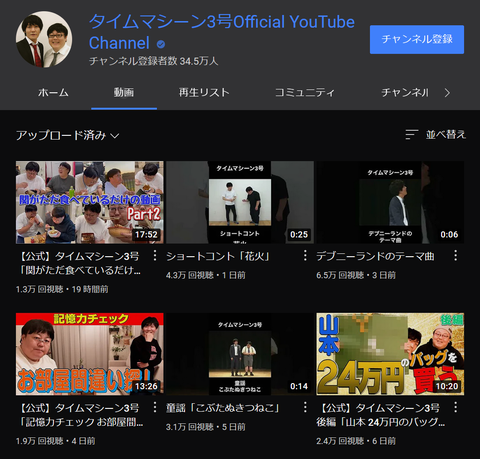Screen dimensions: 480x459
Task: Go to the コミュニティ tab
Action: 304,92
